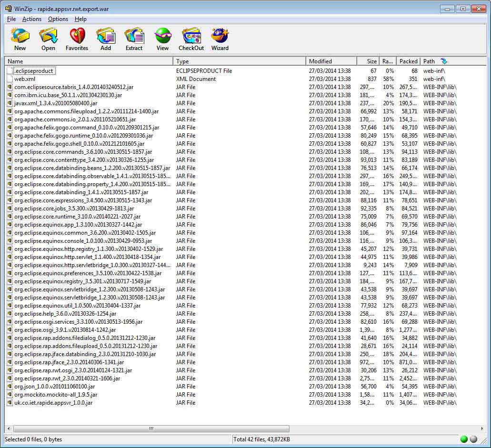
Task: Click the JAR icon beside com.eclipsesource.tabris_1.4.0.201403240512.jar
Action: 10,87
